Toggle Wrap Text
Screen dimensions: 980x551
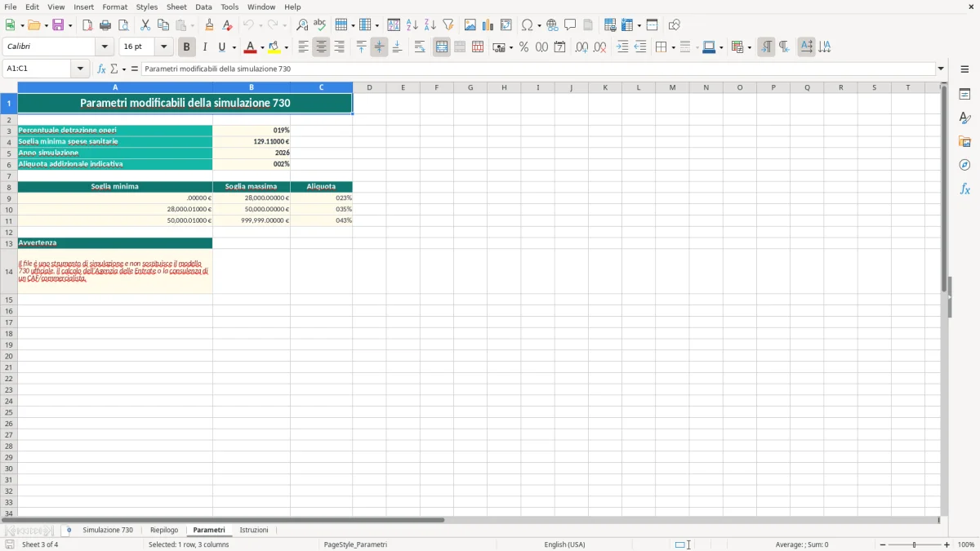click(419, 47)
